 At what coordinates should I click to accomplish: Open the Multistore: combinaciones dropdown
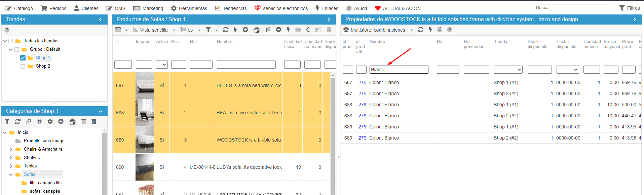[x=412, y=30]
